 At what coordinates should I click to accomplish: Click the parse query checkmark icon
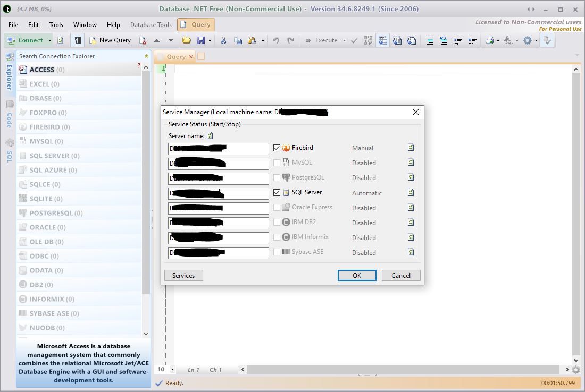coord(354,40)
